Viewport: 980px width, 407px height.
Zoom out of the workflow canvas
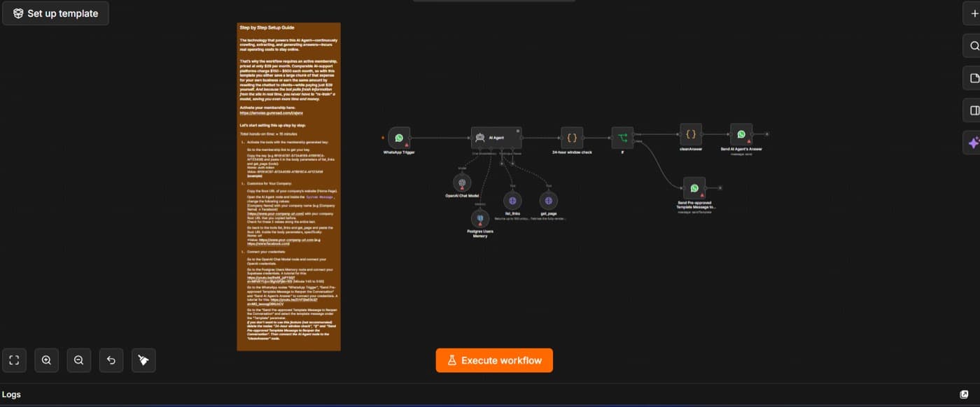(78, 360)
